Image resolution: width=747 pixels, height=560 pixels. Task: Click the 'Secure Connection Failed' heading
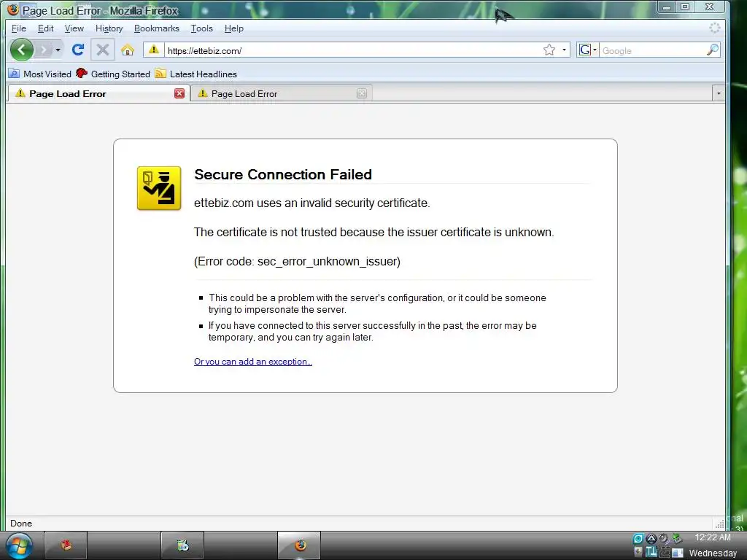click(x=283, y=174)
